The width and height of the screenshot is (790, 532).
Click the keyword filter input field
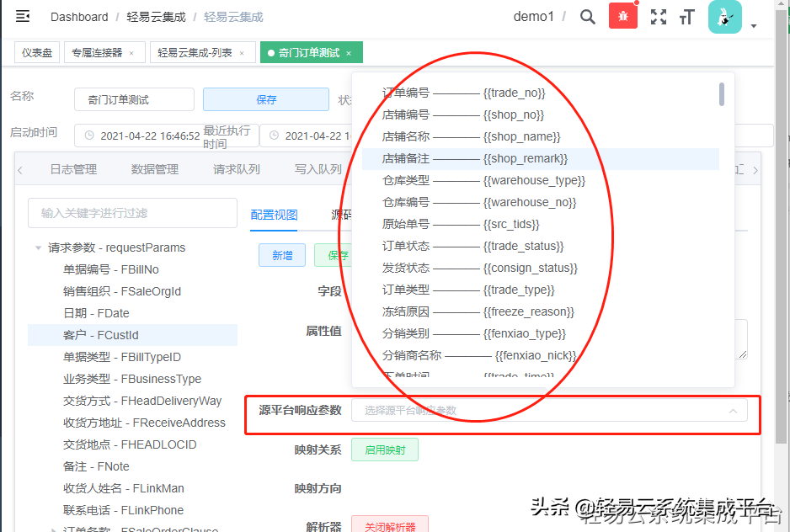[131, 213]
